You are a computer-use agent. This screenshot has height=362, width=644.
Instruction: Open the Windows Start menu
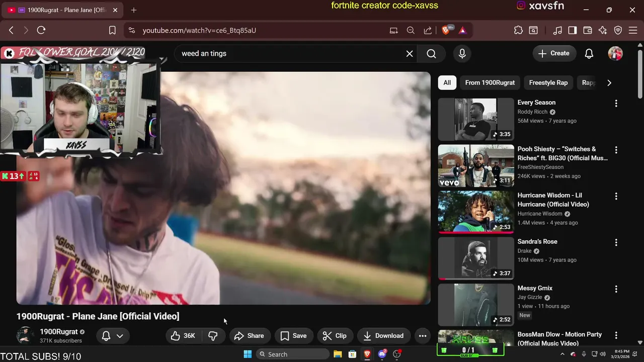click(x=248, y=354)
